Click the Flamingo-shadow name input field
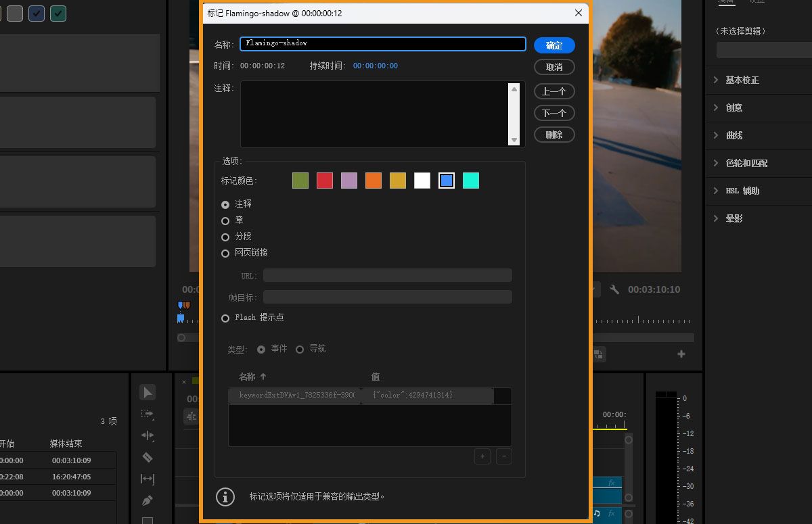Image resolution: width=812 pixels, height=524 pixels. pos(382,43)
